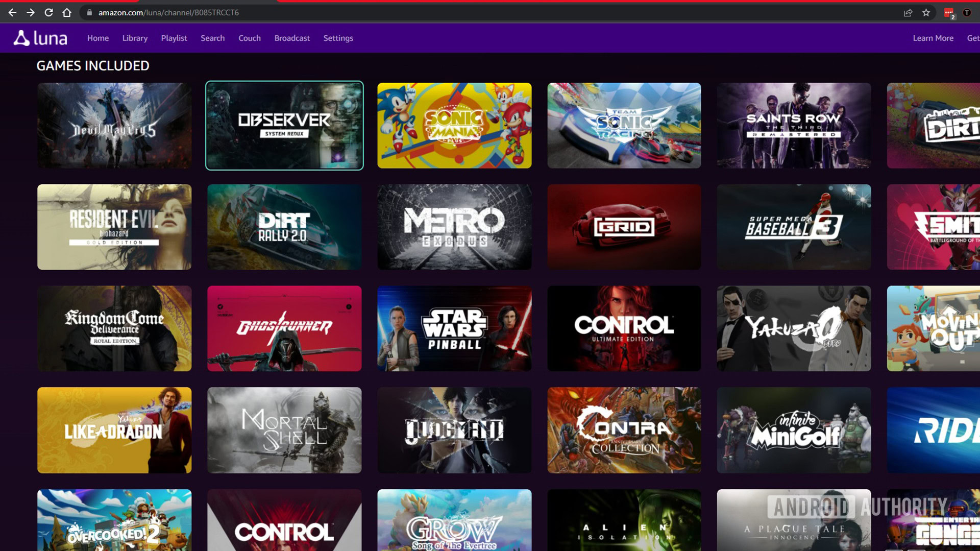Go forward with browser forward arrow

tap(31, 13)
